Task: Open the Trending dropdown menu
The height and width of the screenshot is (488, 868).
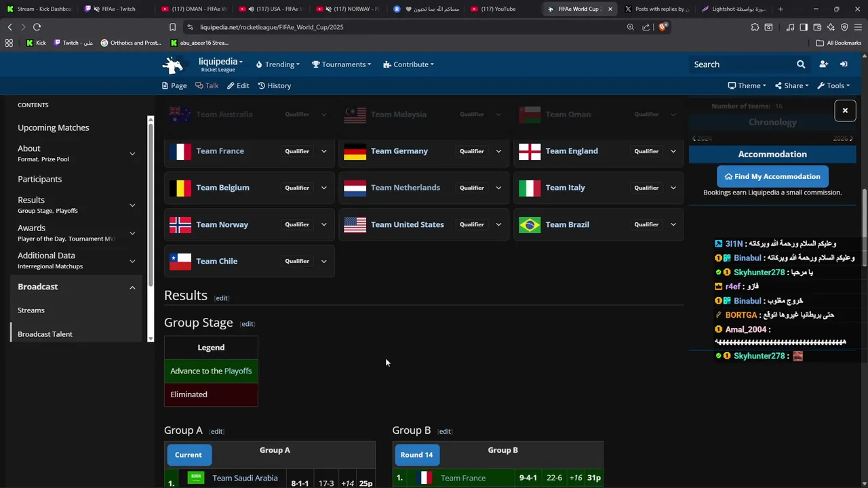Action: pyautogui.click(x=278, y=64)
